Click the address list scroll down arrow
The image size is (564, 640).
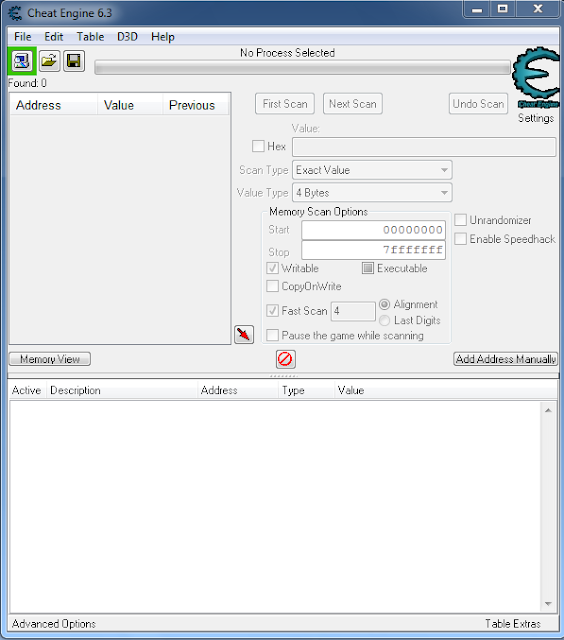click(x=548, y=604)
